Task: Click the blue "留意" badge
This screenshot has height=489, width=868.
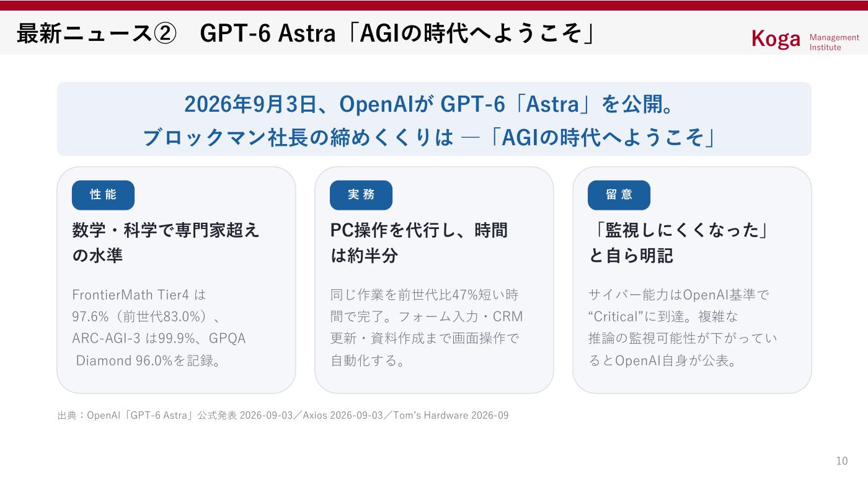Action: [x=619, y=195]
